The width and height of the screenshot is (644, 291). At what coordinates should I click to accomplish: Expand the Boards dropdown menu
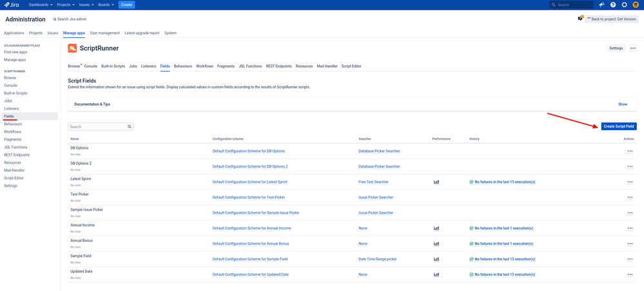pyautogui.click(x=106, y=5)
